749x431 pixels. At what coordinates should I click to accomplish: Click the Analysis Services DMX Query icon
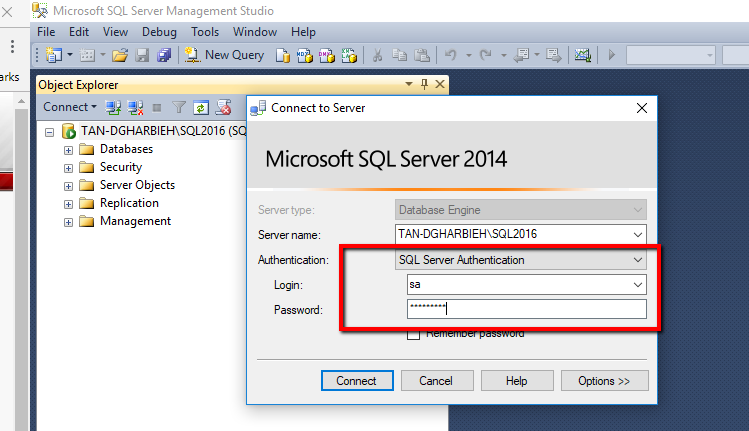(327, 55)
